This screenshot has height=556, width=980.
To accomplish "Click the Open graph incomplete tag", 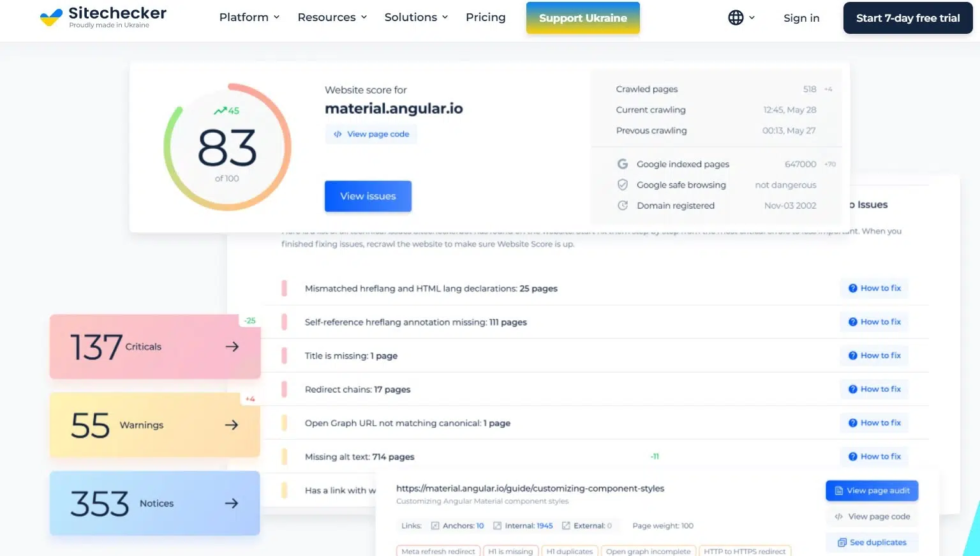I will coord(648,551).
